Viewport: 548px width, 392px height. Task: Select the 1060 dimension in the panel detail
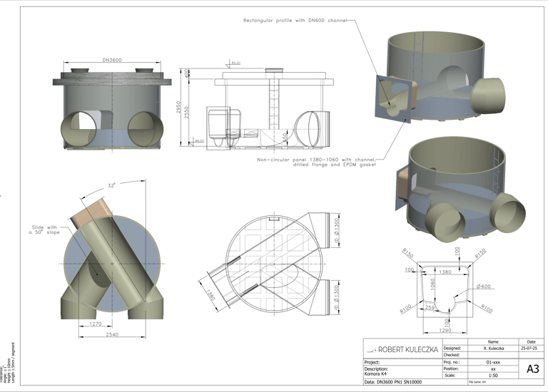[432, 284]
